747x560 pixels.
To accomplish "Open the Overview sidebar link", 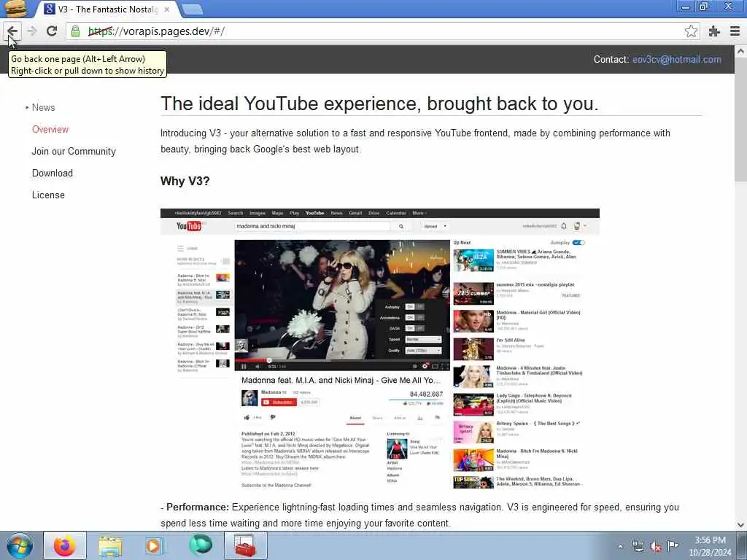I will tap(50, 130).
